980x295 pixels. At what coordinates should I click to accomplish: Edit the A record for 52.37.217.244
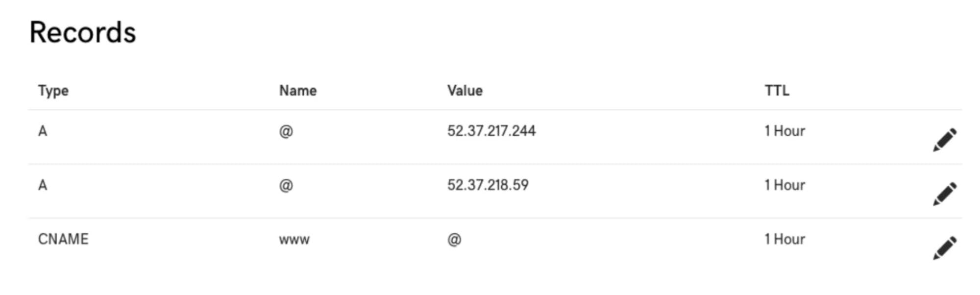(944, 140)
